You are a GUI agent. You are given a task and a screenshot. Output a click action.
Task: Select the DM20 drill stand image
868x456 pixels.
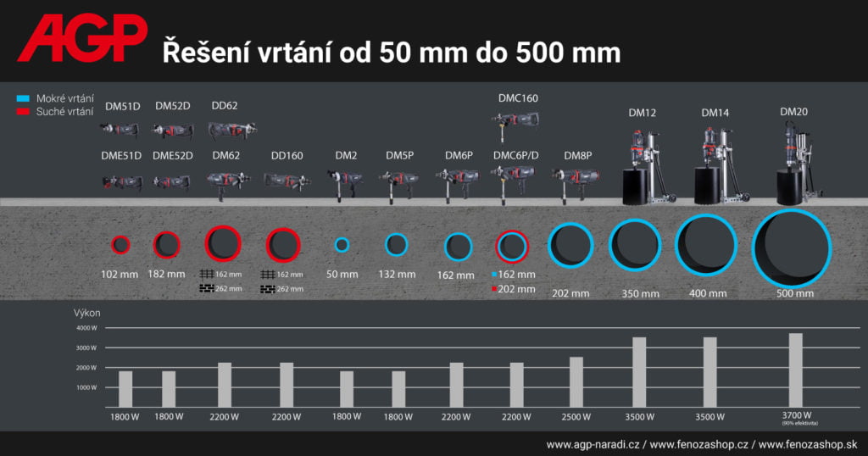click(799, 164)
